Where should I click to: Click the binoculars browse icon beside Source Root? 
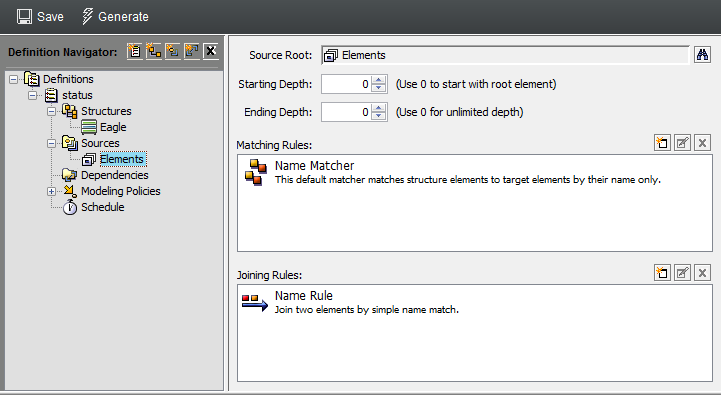click(x=702, y=55)
